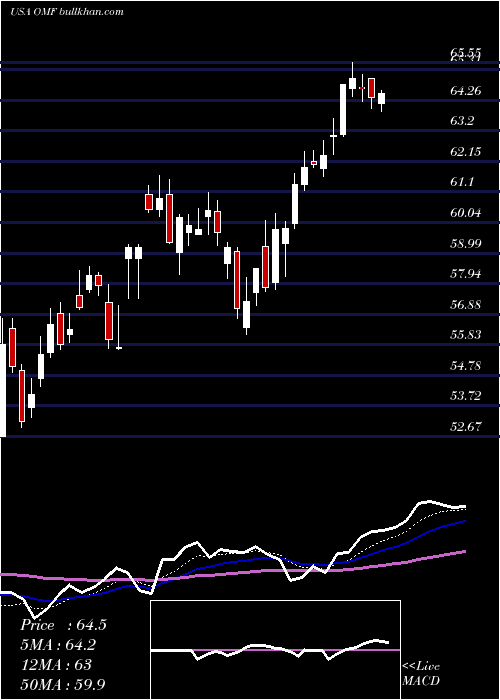Click the '50MA : 59.9' readout
Viewport: 500px width, 700px height.
point(63,684)
